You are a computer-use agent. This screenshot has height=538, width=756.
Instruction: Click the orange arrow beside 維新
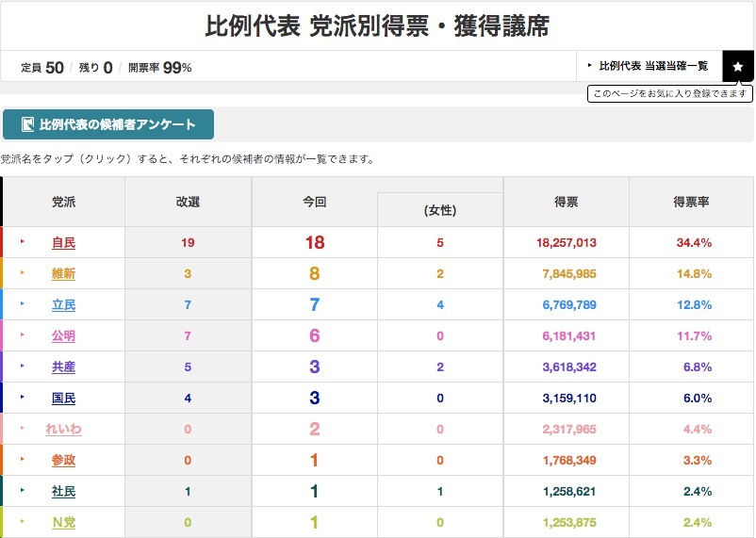pos(23,272)
